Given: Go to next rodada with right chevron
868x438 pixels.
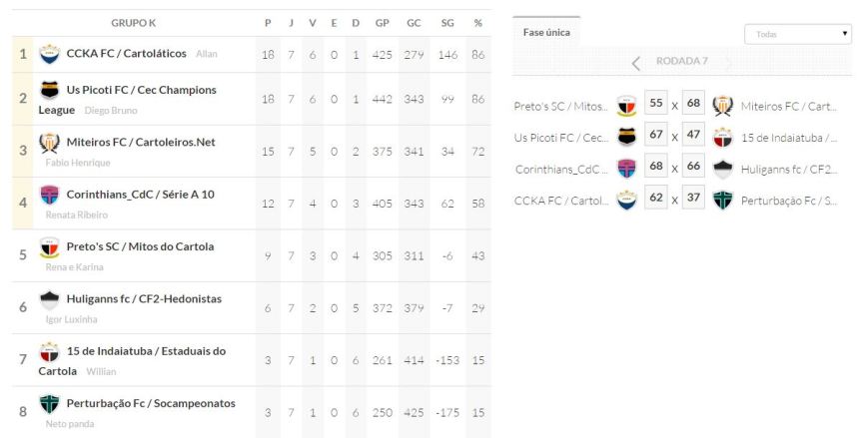Looking at the screenshot, I should (x=728, y=62).
